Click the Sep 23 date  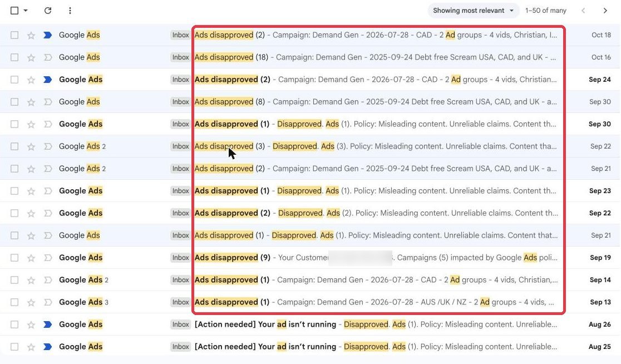600,191
